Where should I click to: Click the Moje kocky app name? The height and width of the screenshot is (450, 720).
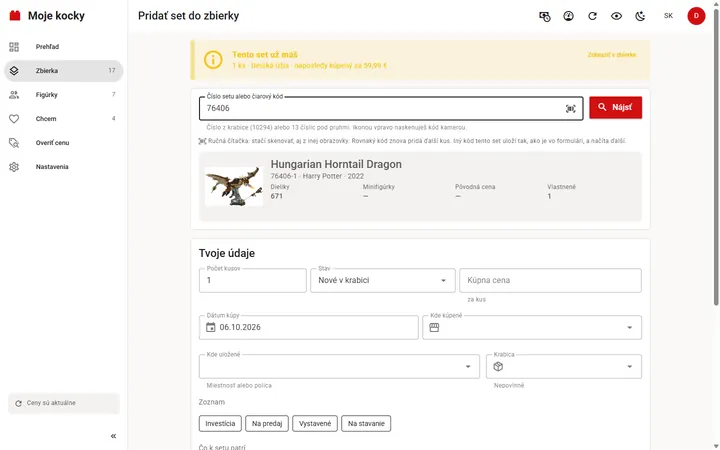[56, 16]
